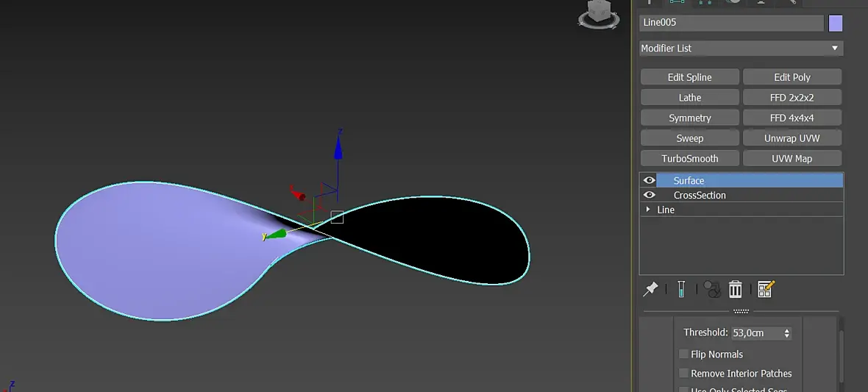The height and width of the screenshot is (392, 868).
Task: Click the rollout panel vertical scrollbar
Action: (840, 354)
